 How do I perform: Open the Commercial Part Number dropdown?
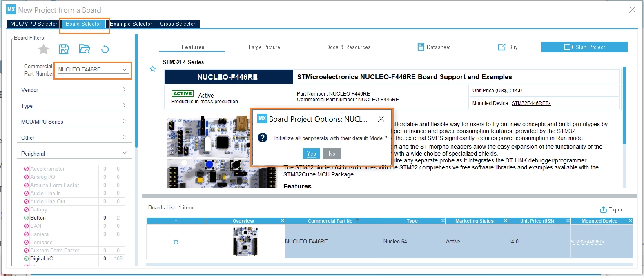pos(125,69)
